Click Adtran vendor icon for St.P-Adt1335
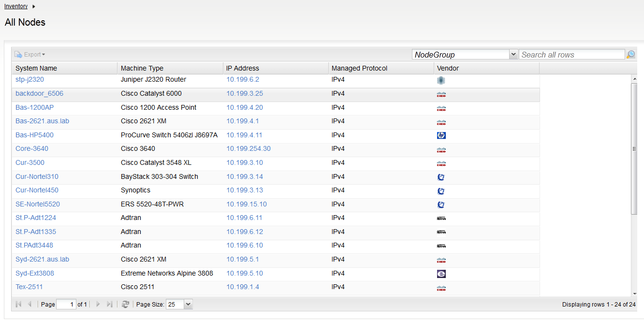Image resolution: width=644 pixels, height=322 pixels. (441, 232)
